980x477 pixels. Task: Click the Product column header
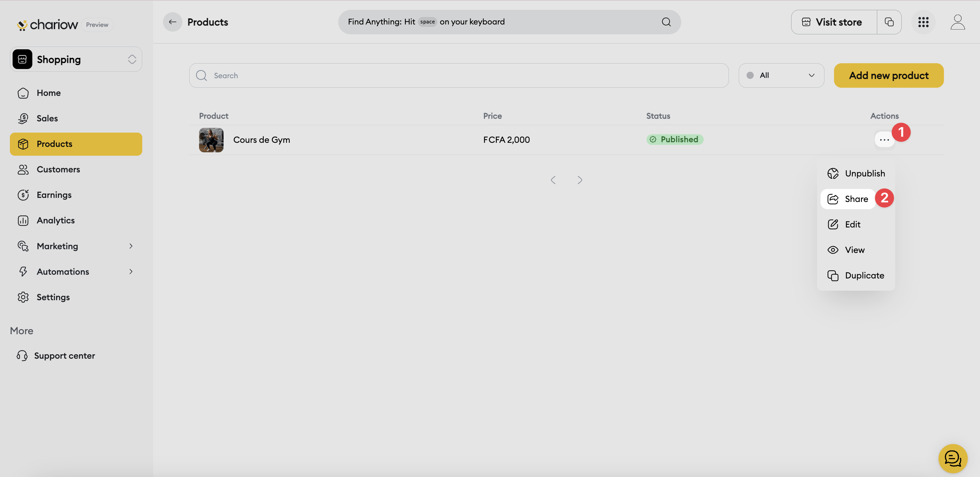pyautogui.click(x=213, y=116)
